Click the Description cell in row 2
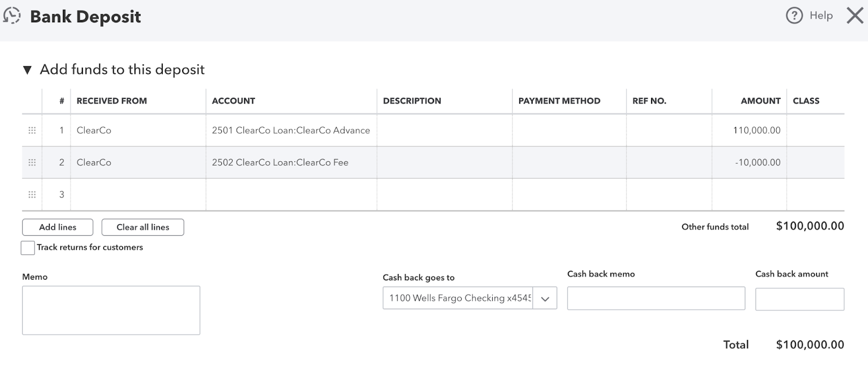868x373 pixels. (x=444, y=162)
